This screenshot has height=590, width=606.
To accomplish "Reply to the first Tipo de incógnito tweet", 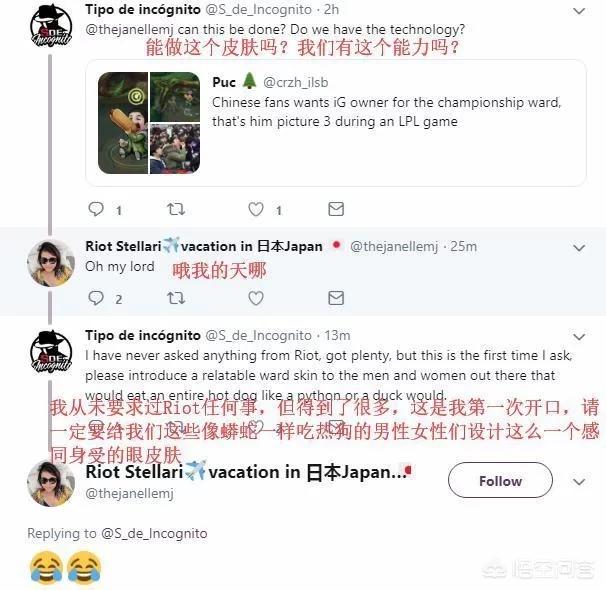I will tap(96, 209).
